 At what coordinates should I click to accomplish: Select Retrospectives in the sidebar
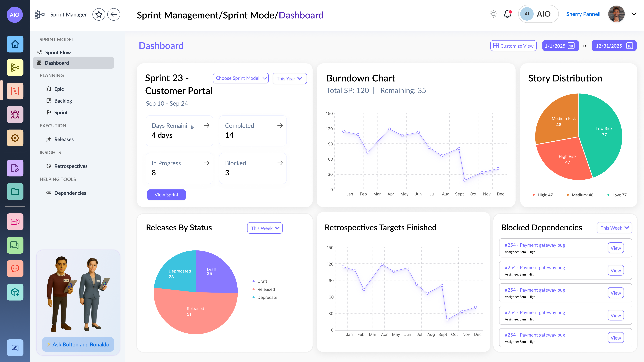click(x=71, y=166)
